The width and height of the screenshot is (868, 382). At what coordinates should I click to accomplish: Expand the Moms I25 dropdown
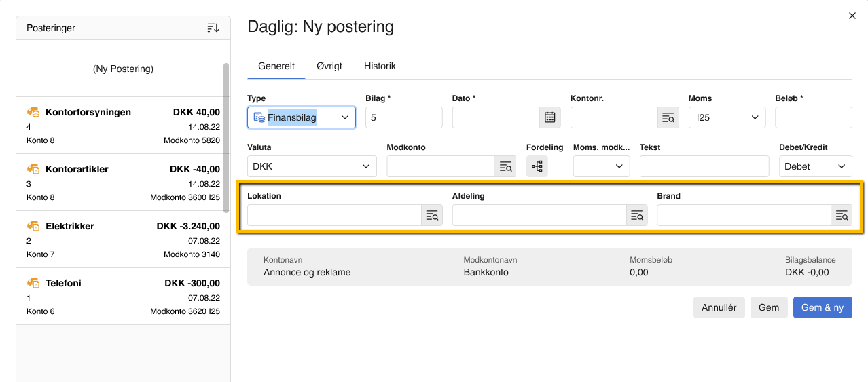[x=727, y=117]
